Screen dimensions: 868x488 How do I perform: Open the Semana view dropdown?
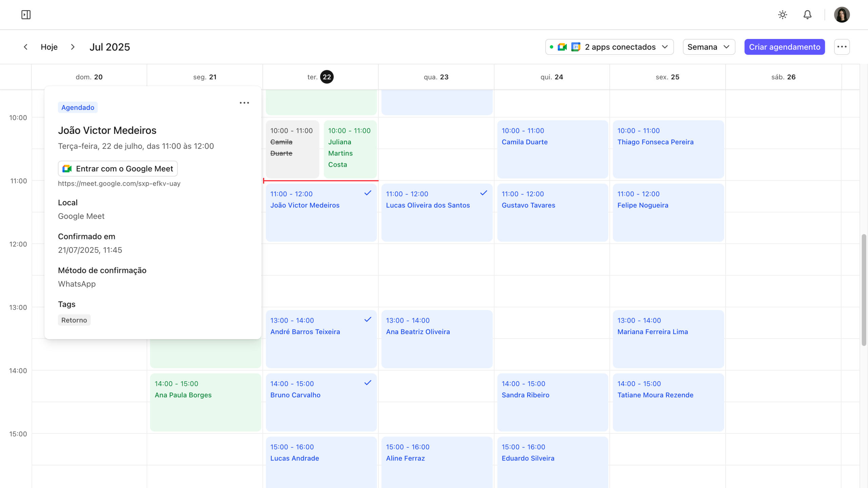pos(709,47)
